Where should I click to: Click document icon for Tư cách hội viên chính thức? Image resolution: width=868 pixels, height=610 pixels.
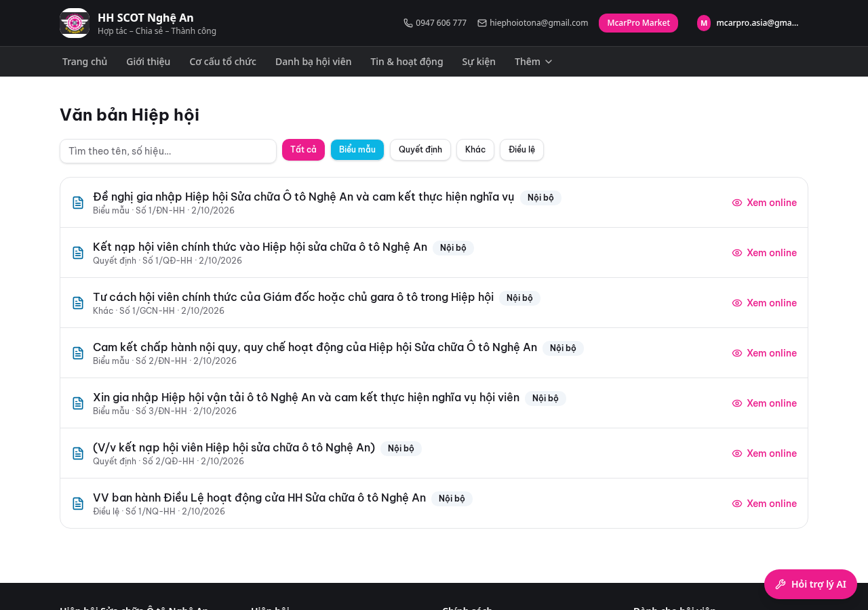[78, 303]
